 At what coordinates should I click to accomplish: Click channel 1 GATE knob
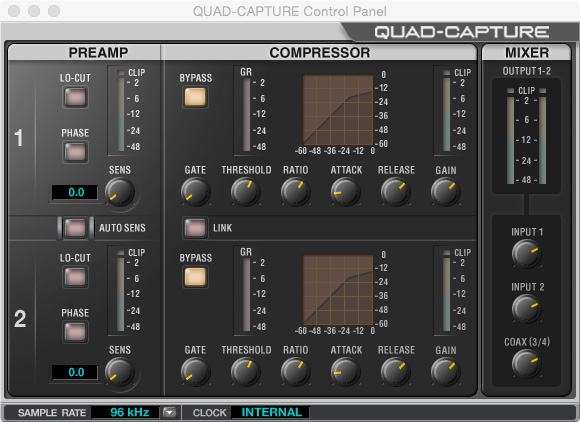[195, 192]
